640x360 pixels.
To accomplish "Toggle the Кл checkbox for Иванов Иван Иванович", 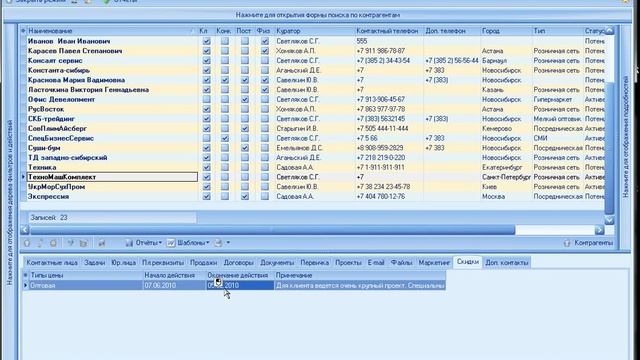I will click(207, 41).
